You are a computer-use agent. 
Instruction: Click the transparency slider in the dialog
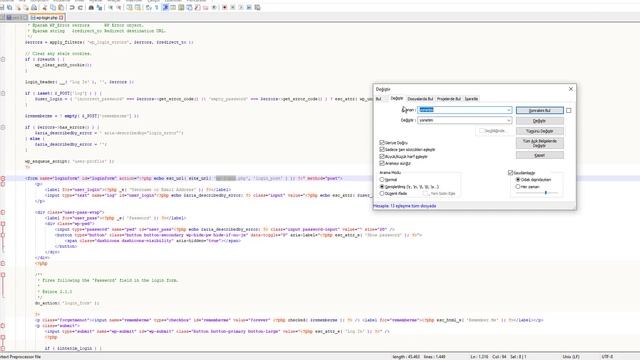537,193
